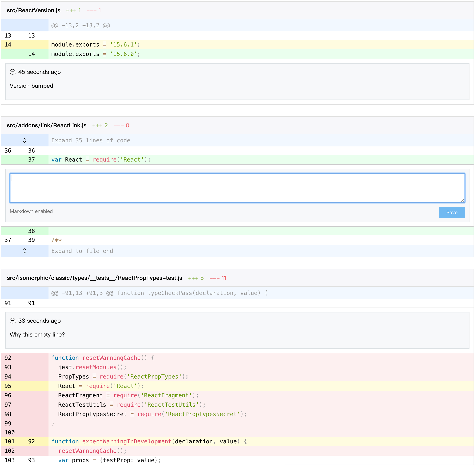Click the 'Markdown enabled' label
This screenshot has height=465, width=476.
tap(31, 211)
